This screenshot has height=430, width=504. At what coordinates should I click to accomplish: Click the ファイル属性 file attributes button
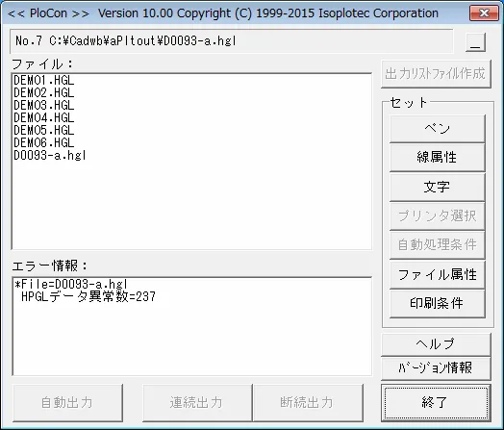tap(437, 274)
